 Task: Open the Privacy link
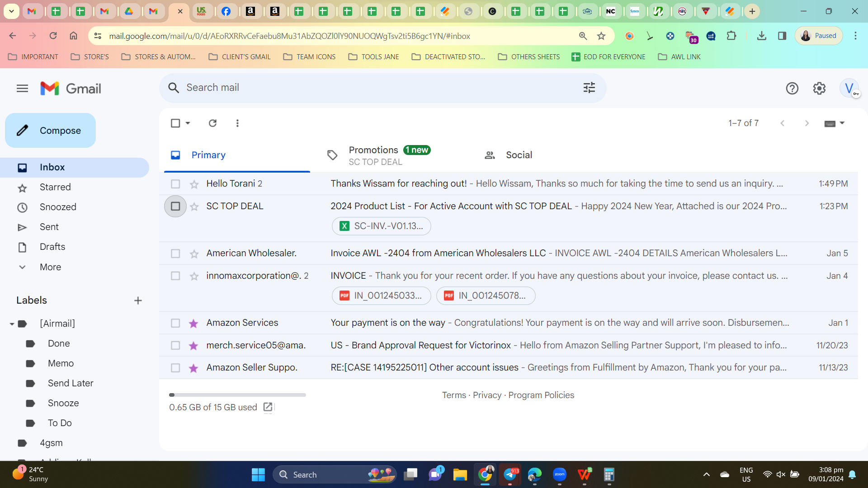pyautogui.click(x=487, y=395)
